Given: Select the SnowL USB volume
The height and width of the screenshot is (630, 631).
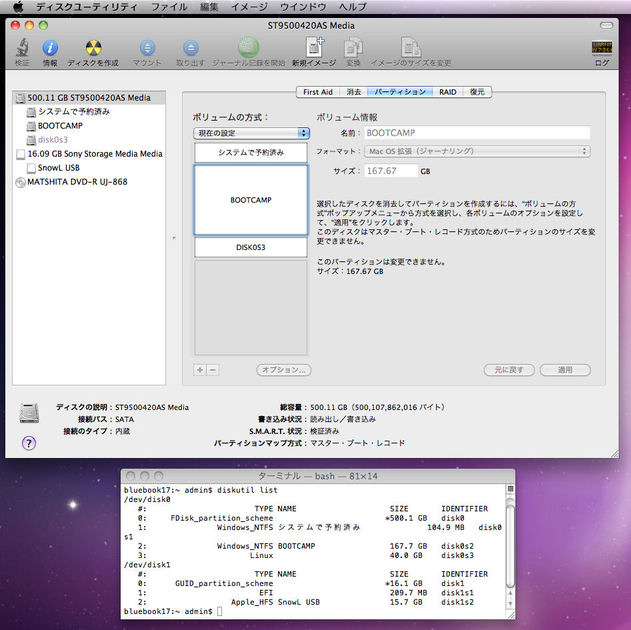Looking at the screenshot, I should coord(58,168).
